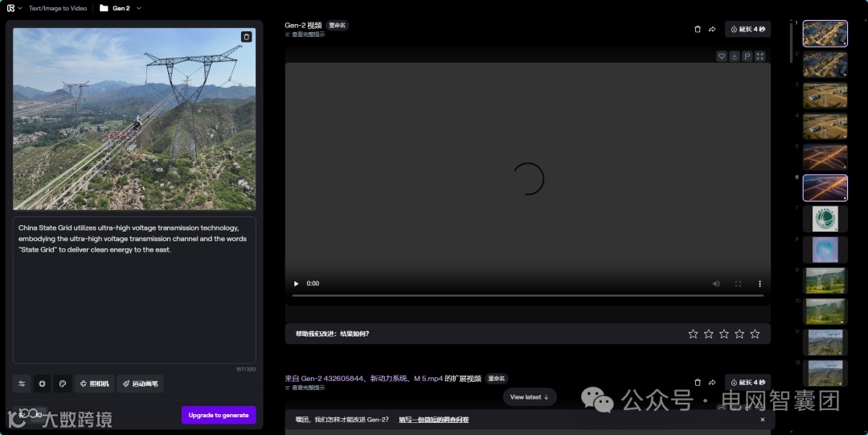Select thumbnail 8 with blue orb
This screenshot has width=868, height=435.
pos(825,249)
